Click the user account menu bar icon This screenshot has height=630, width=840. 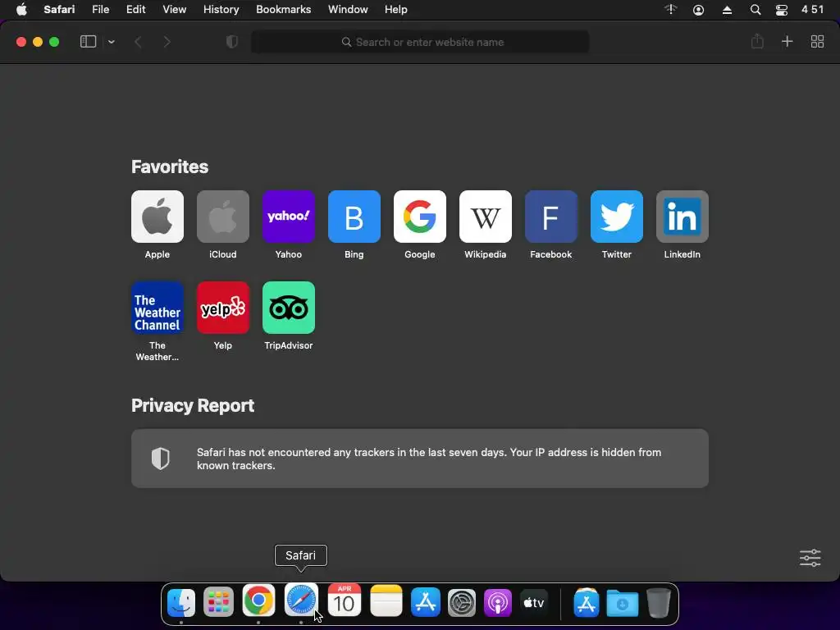click(x=698, y=10)
